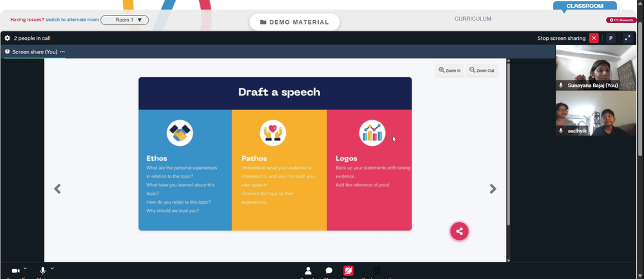Open the participants people icon
The height and width of the screenshot is (279, 644).
coord(308,271)
